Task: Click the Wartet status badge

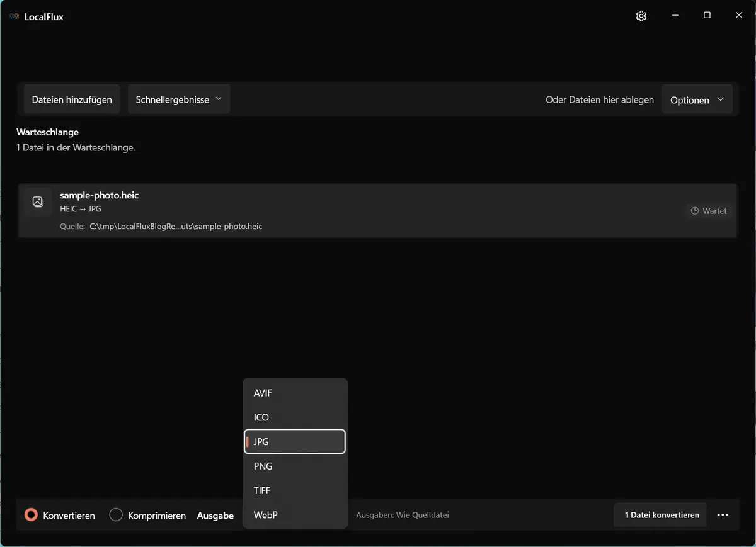Action: pyautogui.click(x=709, y=211)
